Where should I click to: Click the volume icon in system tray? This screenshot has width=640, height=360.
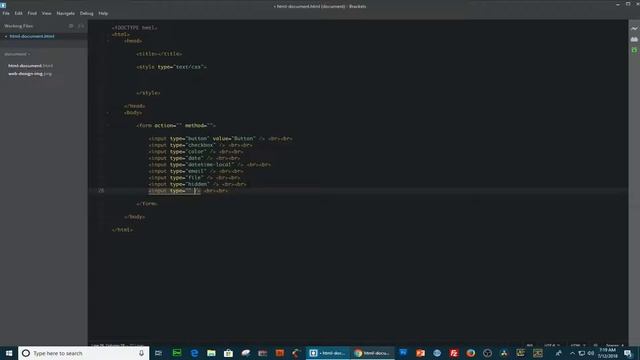pos(591,353)
